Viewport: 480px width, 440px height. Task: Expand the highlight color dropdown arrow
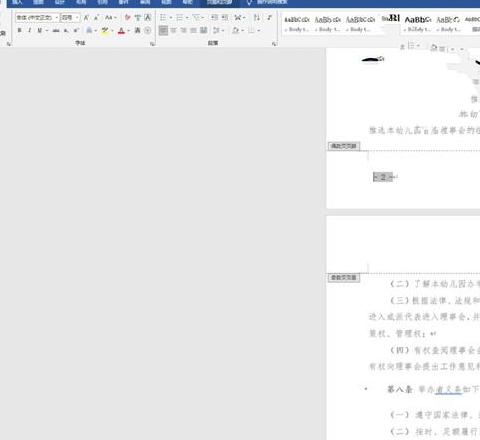112,31
